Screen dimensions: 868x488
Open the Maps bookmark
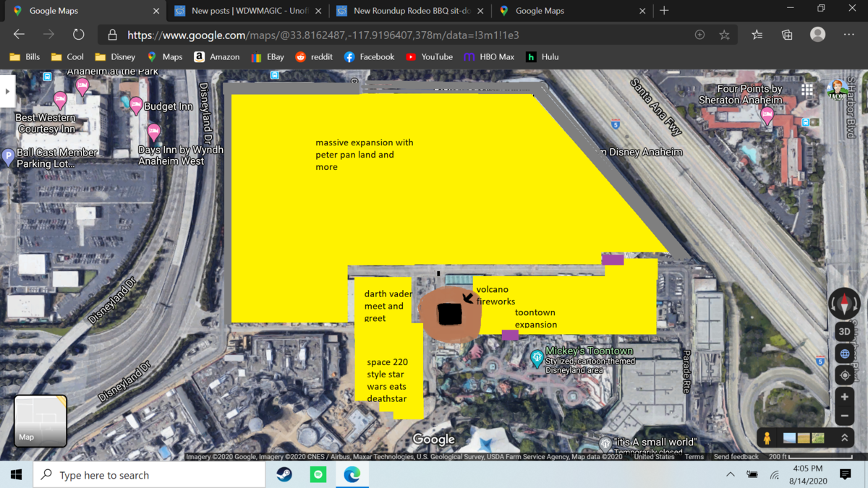pyautogui.click(x=165, y=56)
